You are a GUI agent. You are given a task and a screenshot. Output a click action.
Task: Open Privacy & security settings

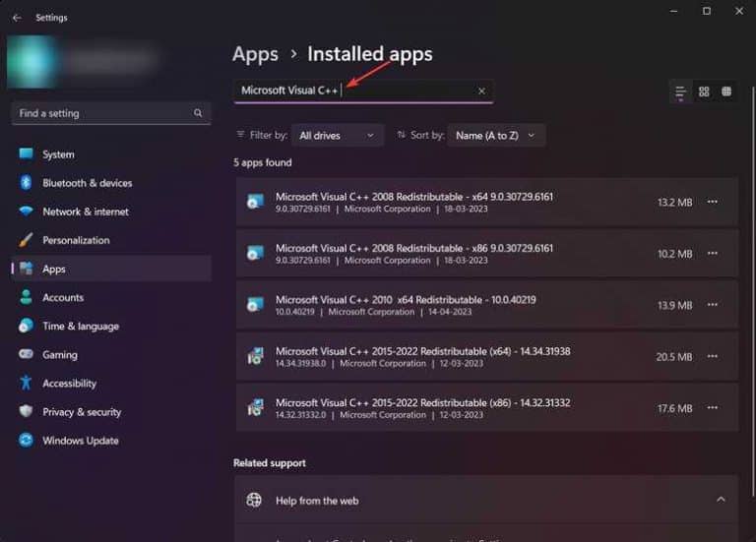click(x=82, y=412)
